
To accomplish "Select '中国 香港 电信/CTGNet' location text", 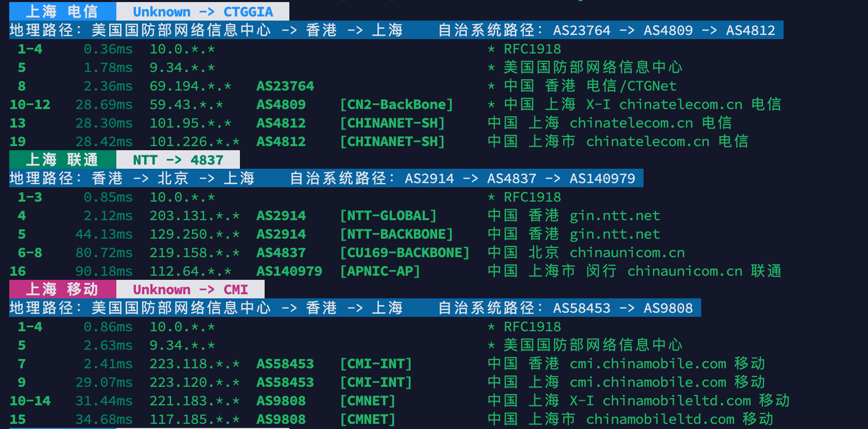I will click(x=590, y=85).
